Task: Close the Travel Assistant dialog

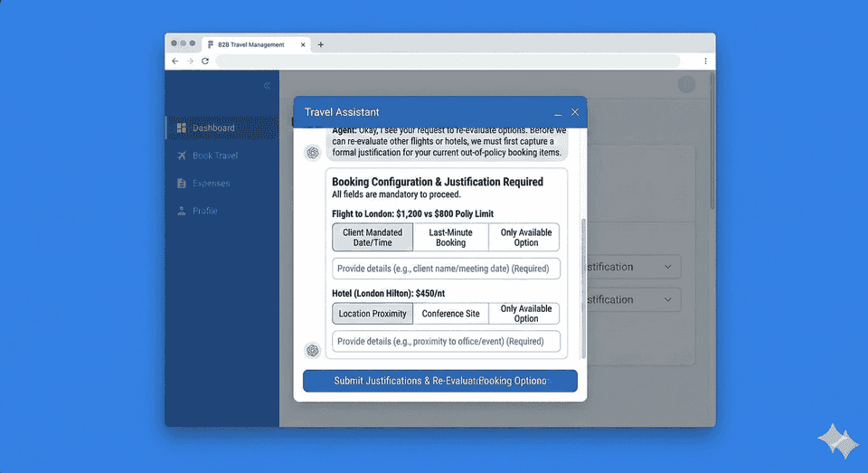Action: (x=575, y=112)
